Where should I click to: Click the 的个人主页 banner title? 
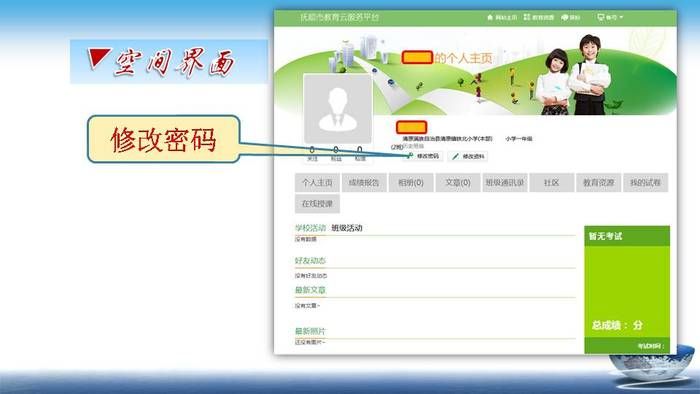click(463, 58)
